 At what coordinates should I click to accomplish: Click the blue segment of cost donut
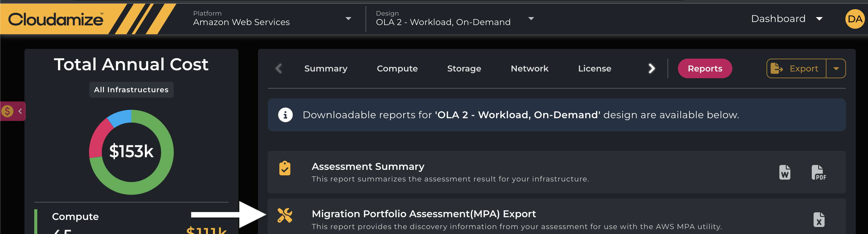click(x=120, y=118)
